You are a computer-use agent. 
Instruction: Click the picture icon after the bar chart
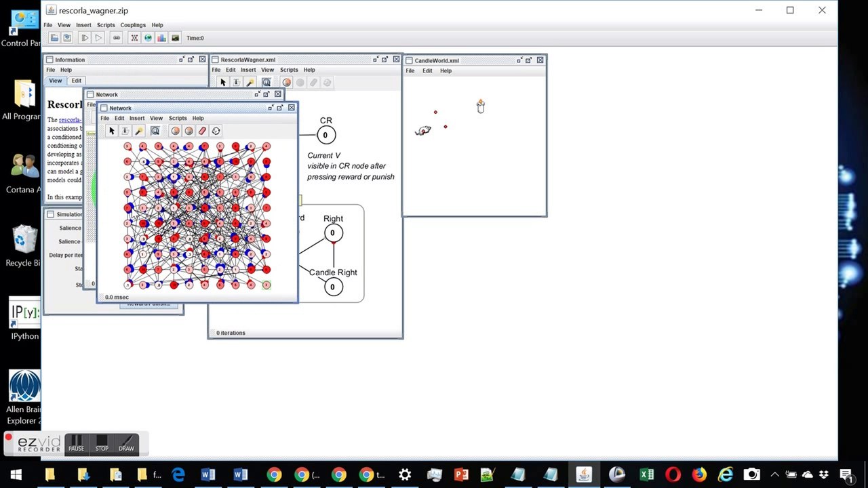click(x=175, y=38)
